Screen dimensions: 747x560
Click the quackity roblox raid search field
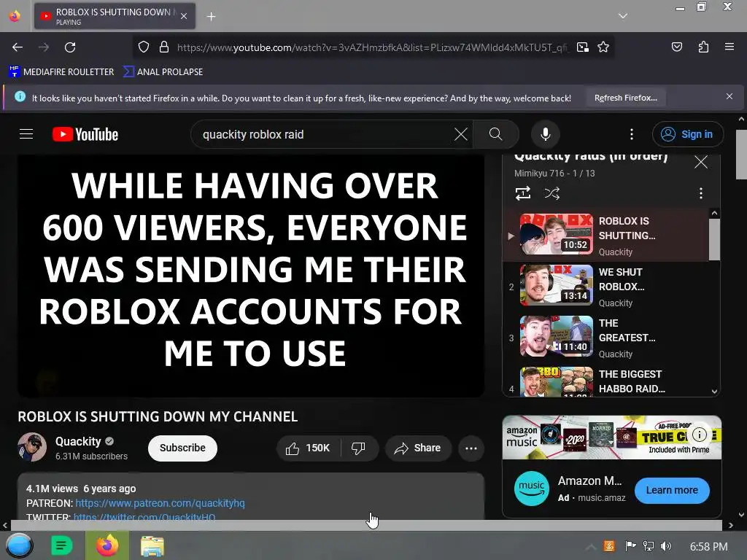[x=324, y=134]
